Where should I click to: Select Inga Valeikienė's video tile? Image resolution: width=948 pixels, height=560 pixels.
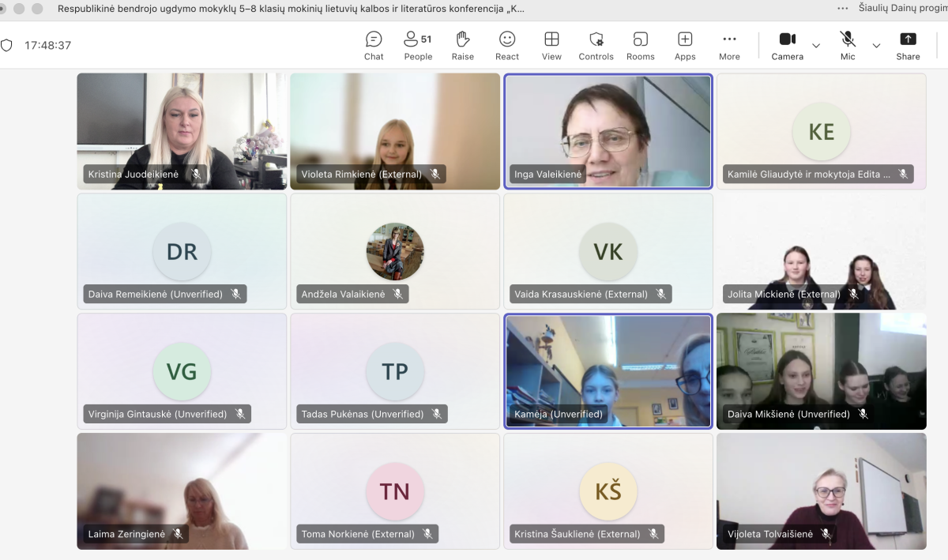(x=608, y=131)
